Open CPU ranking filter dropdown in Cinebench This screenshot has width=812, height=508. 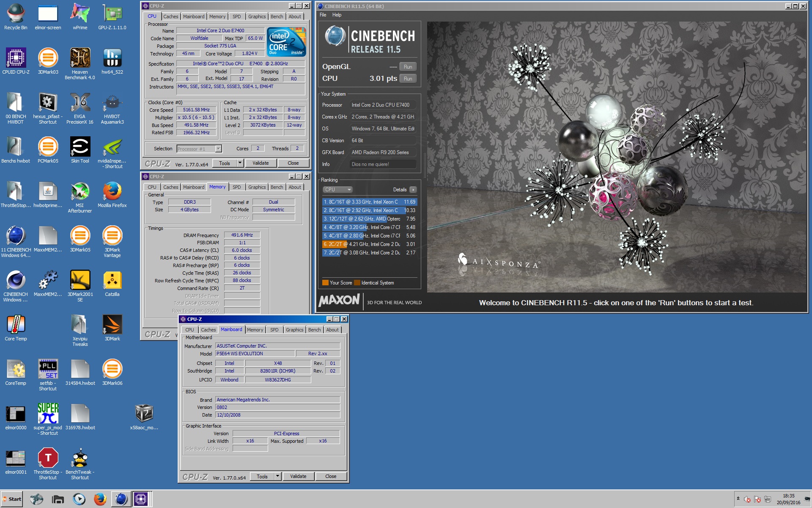[x=337, y=190]
